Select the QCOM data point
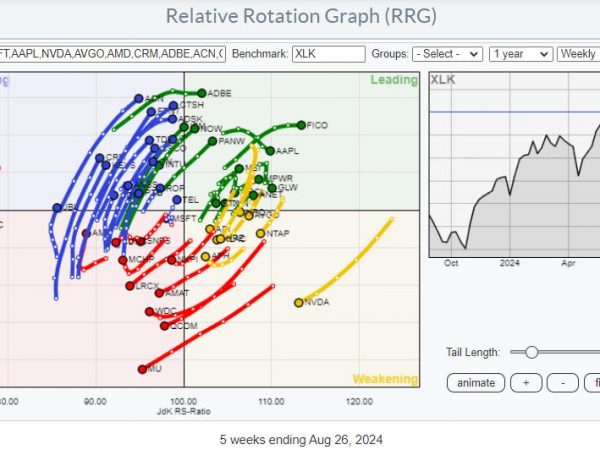Screen dimensions: 600x450 (x=165, y=326)
